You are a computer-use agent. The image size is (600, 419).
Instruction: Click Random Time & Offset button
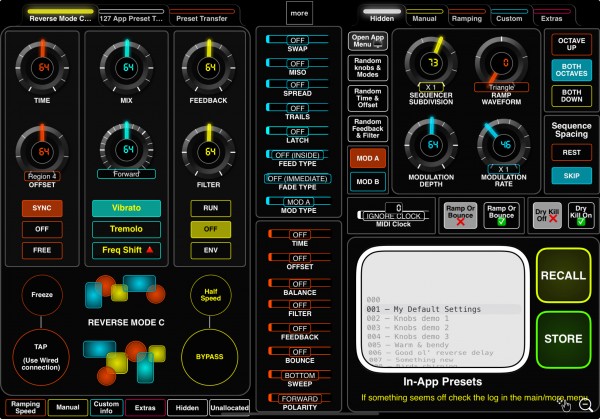pos(368,98)
